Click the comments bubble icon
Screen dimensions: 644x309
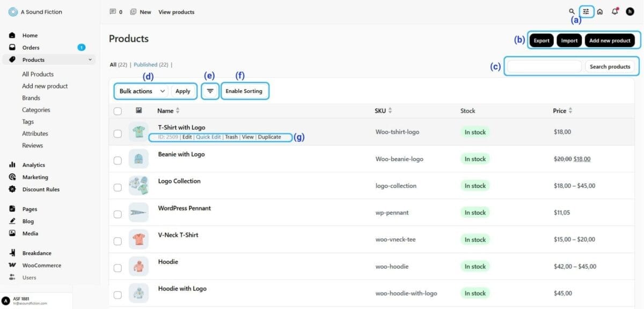(113, 12)
